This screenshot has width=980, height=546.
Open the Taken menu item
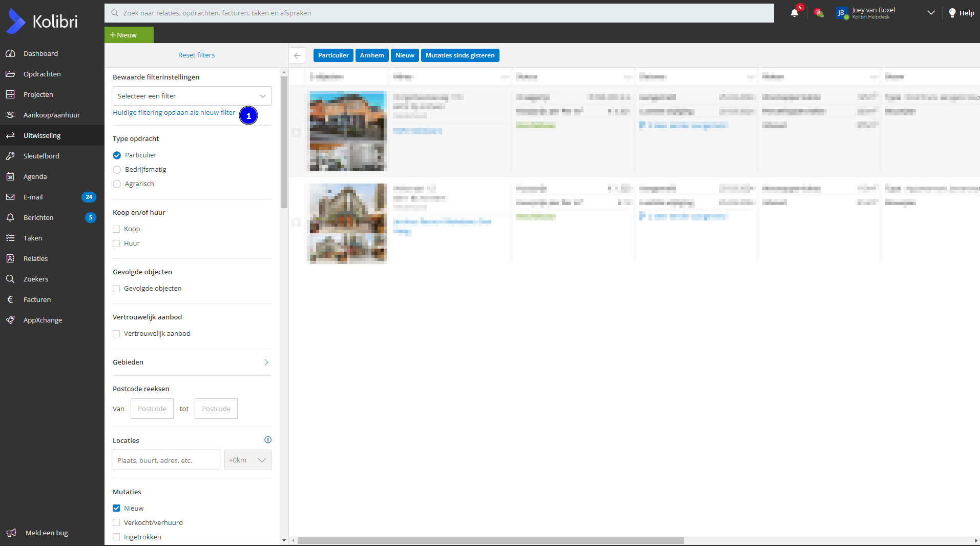pyautogui.click(x=52, y=238)
